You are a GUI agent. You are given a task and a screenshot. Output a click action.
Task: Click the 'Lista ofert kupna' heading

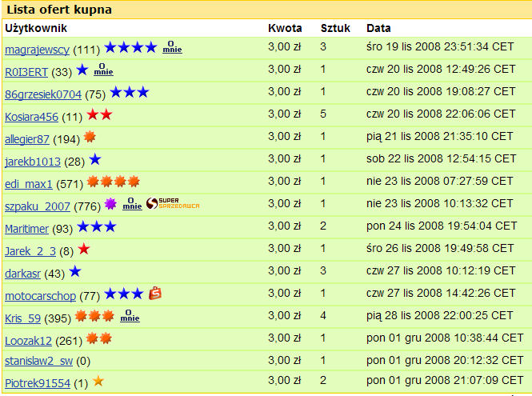click(x=59, y=10)
